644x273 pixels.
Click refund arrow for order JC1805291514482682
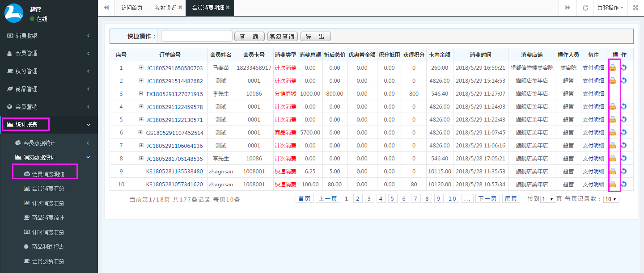click(x=624, y=81)
